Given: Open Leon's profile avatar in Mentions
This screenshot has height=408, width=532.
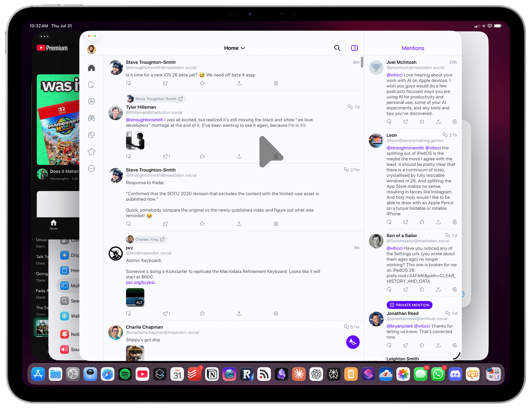Looking at the screenshot, I should click(376, 141).
